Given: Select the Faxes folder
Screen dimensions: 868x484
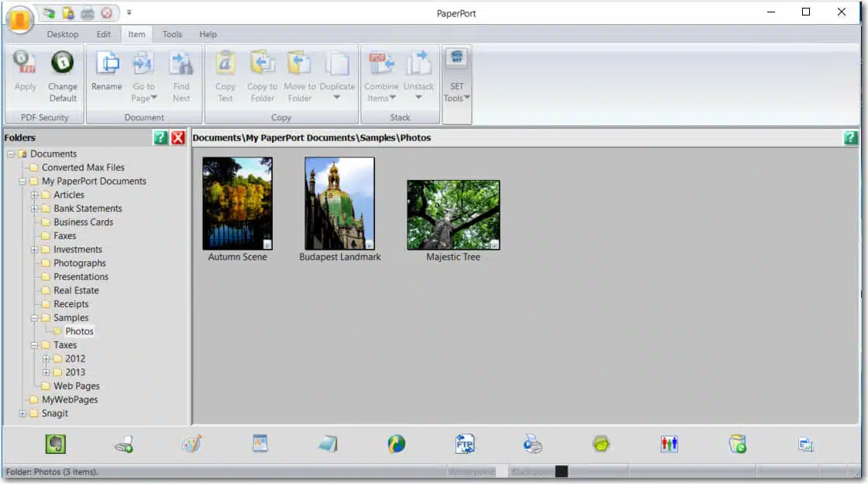Looking at the screenshot, I should click(65, 236).
